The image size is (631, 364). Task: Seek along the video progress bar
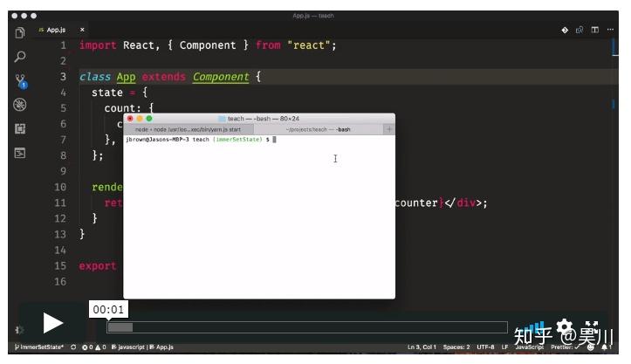click(x=306, y=327)
